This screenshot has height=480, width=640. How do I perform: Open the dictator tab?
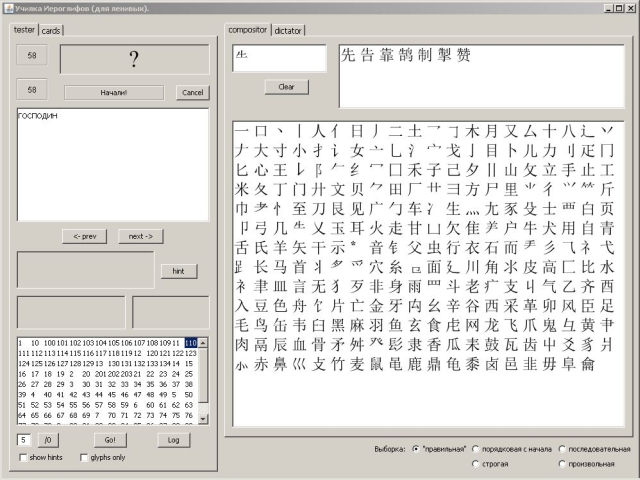click(x=288, y=31)
